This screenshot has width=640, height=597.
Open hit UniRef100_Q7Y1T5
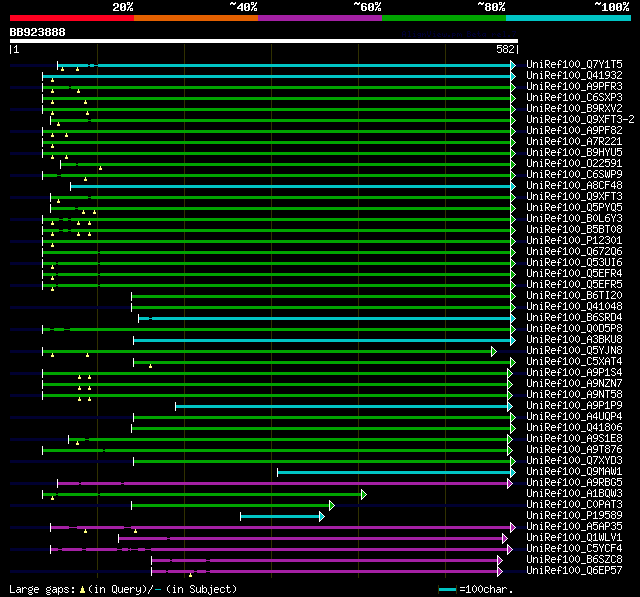pyautogui.click(x=574, y=64)
